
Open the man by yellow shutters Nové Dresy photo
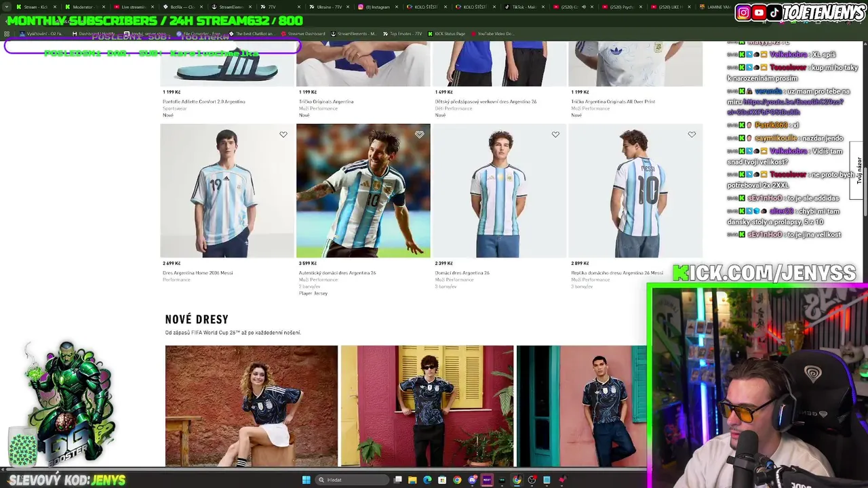tap(427, 406)
